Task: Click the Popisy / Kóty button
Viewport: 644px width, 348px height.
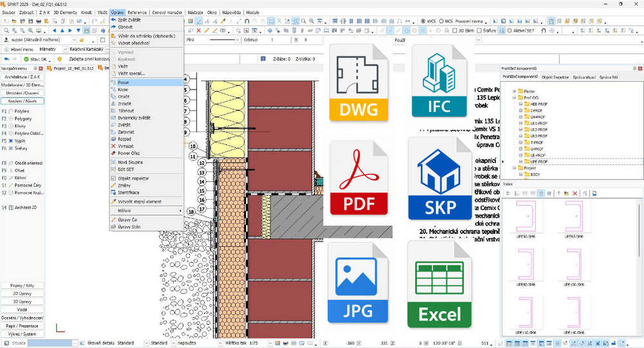Action: [x=23, y=285]
